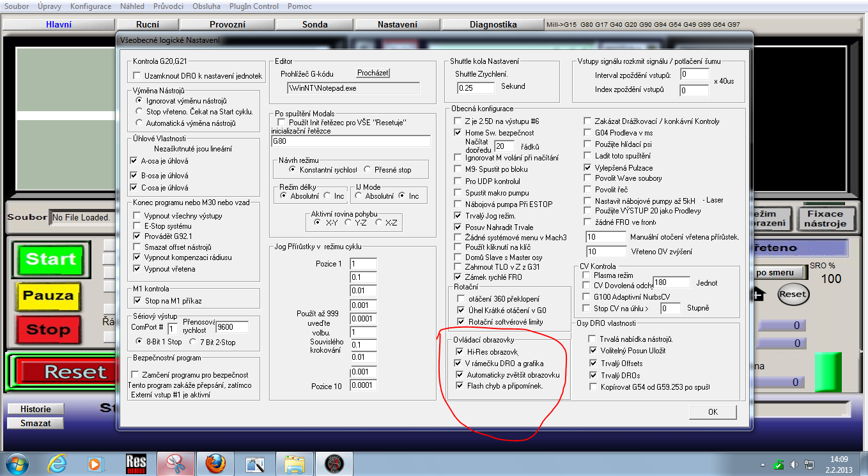Image resolution: width=868 pixels, height=476 pixels.
Task: Launch Firefox from the taskbar
Action: pyautogui.click(x=215, y=463)
